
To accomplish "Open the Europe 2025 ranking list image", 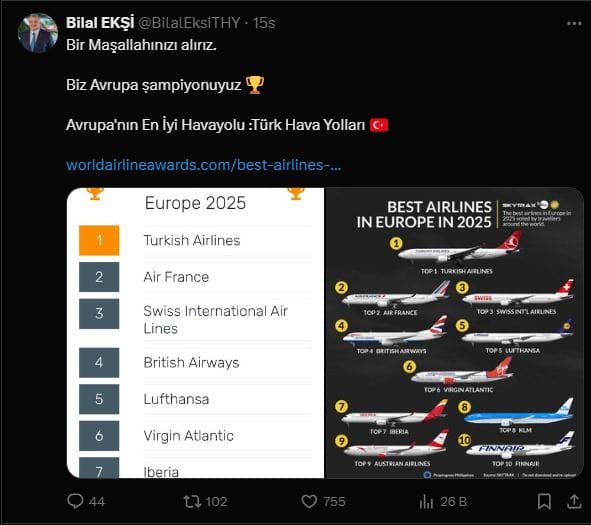I will tap(196, 333).
